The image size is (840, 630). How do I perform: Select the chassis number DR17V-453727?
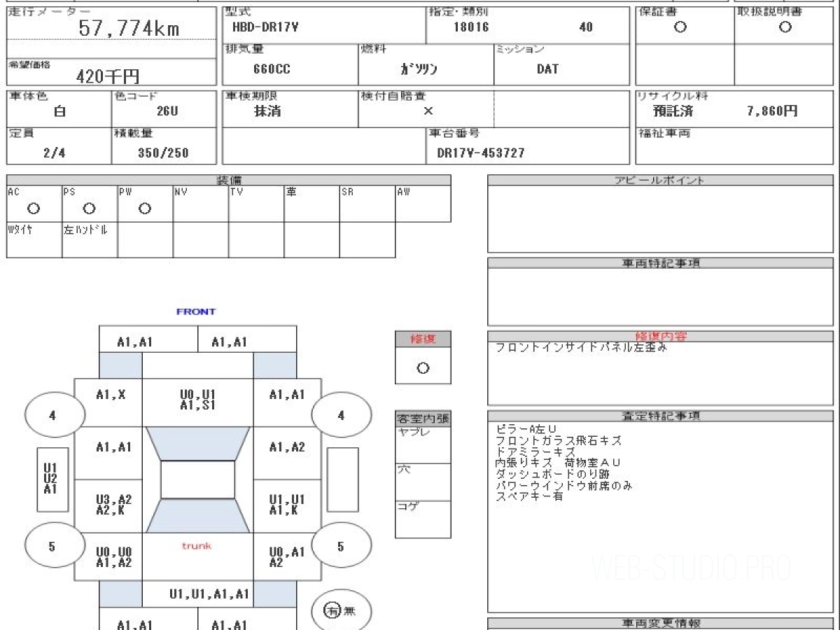(x=480, y=153)
